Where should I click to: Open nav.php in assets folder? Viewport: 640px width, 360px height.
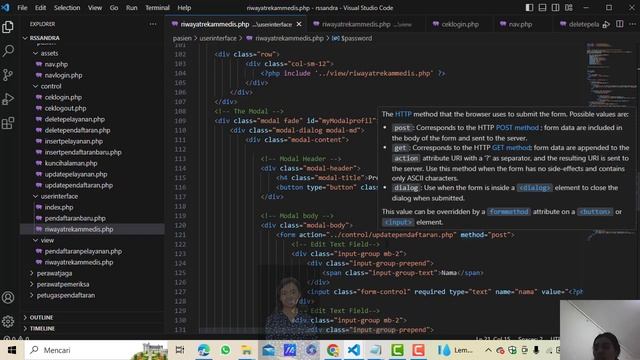[x=56, y=64]
